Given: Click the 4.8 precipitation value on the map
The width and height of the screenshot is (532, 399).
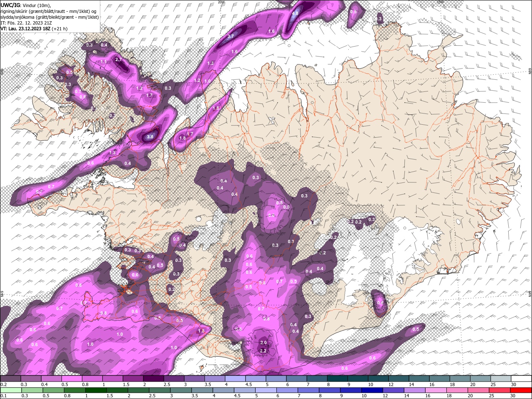Looking at the screenshot, I should [295, 13].
